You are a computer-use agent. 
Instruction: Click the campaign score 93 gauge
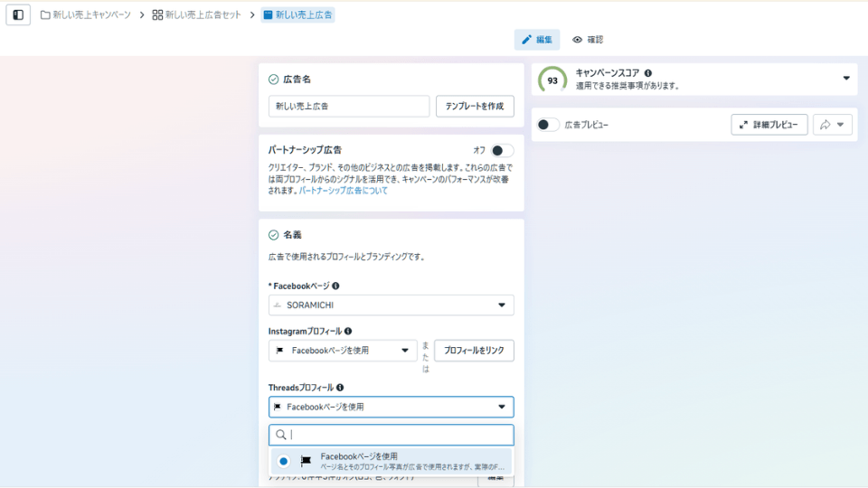click(x=552, y=80)
